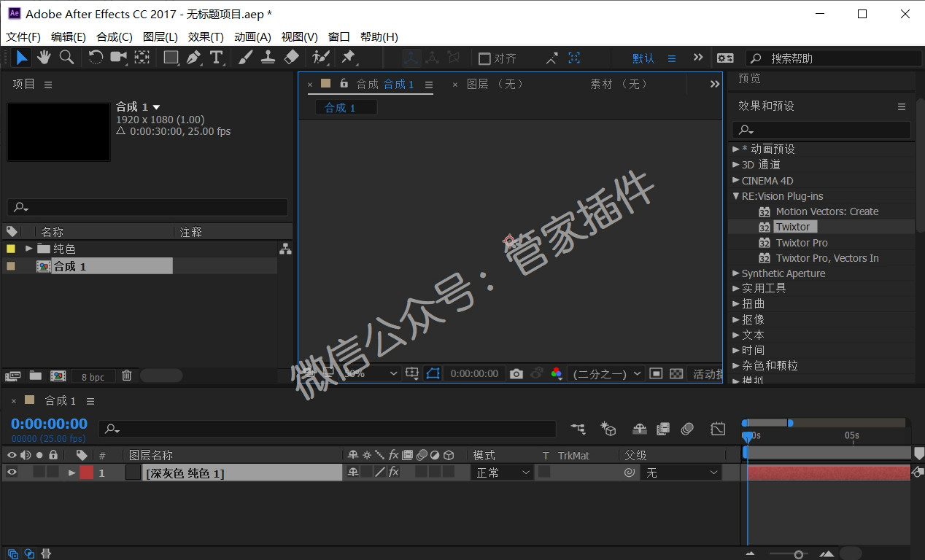Viewport: 925px width, 560px height.
Task: Select the Pen tool
Action: click(x=193, y=58)
